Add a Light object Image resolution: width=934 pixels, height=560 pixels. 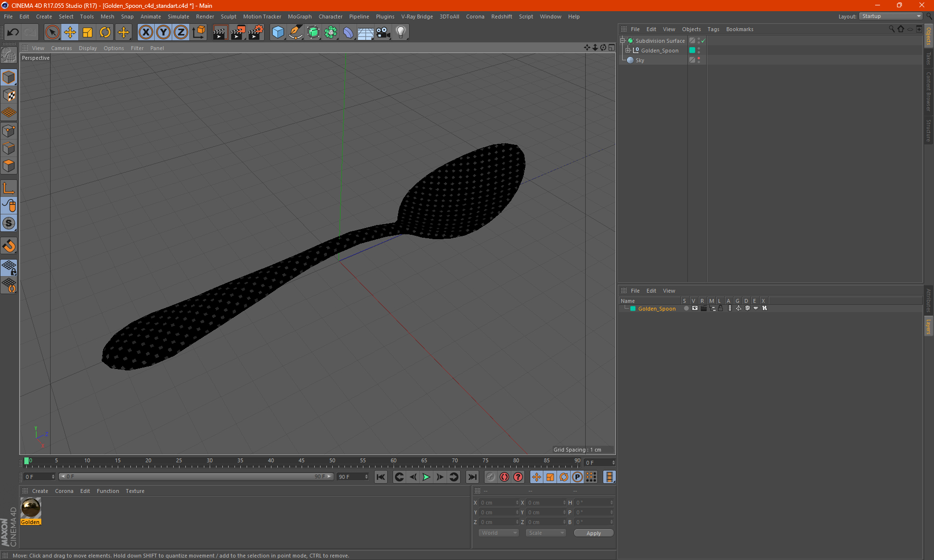(x=400, y=33)
